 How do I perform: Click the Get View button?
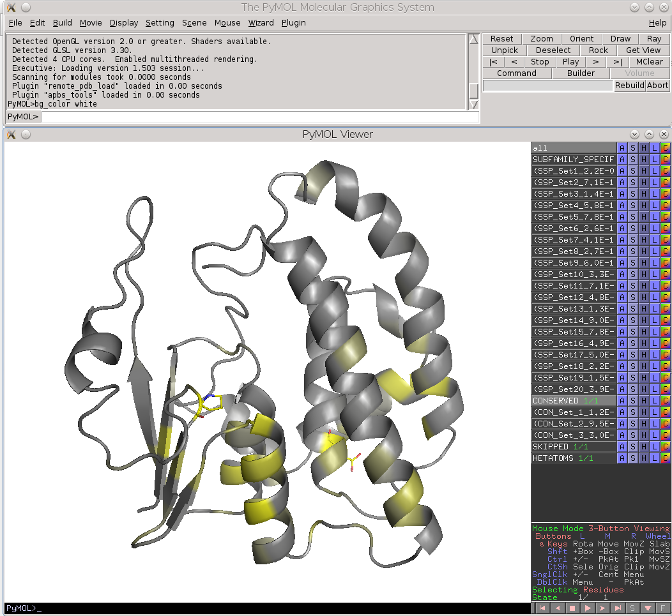coord(643,50)
